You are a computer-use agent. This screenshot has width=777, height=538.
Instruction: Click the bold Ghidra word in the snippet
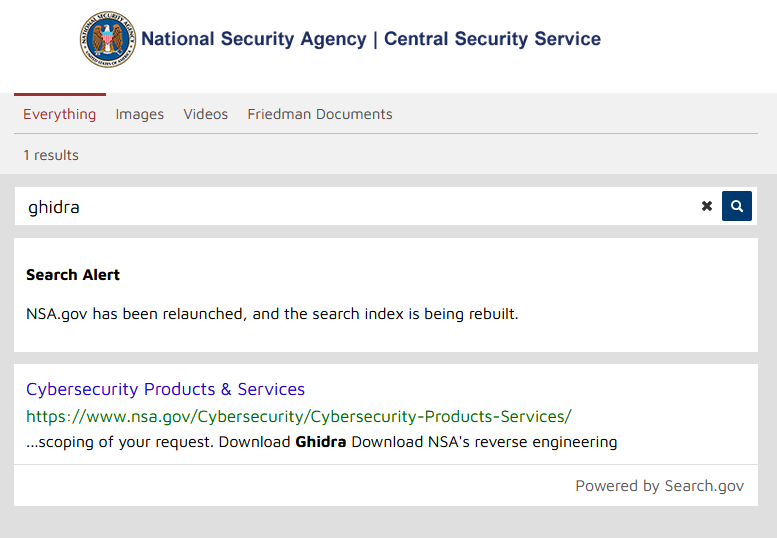[x=321, y=442]
